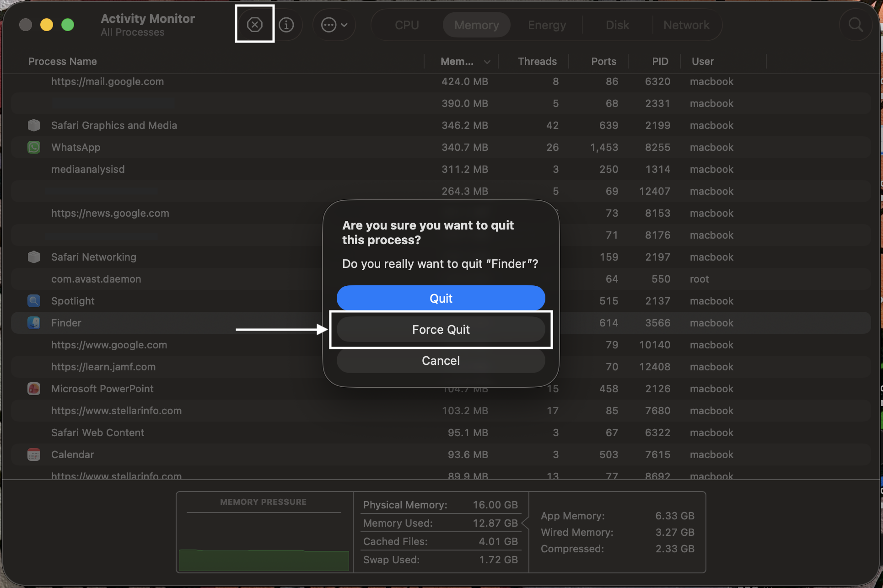Screen dimensions: 883x588
Task: Cancel the quit confirmation dialog
Action: click(x=441, y=360)
